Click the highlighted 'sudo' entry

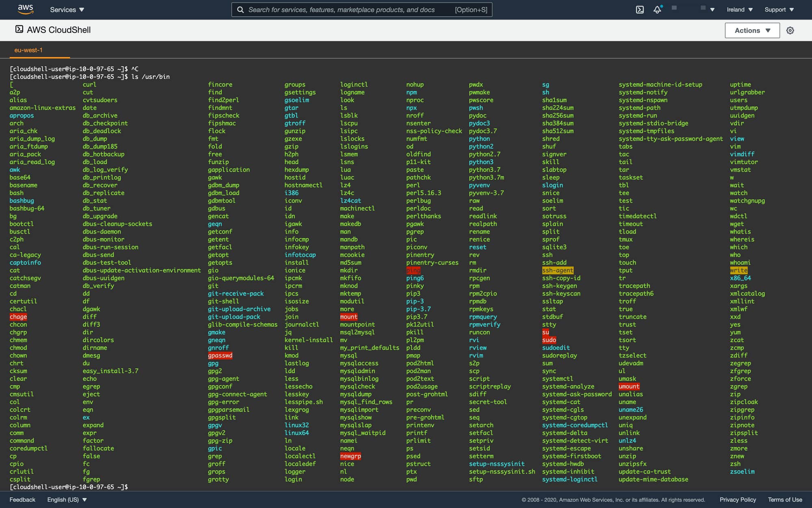(x=549, y=340)
